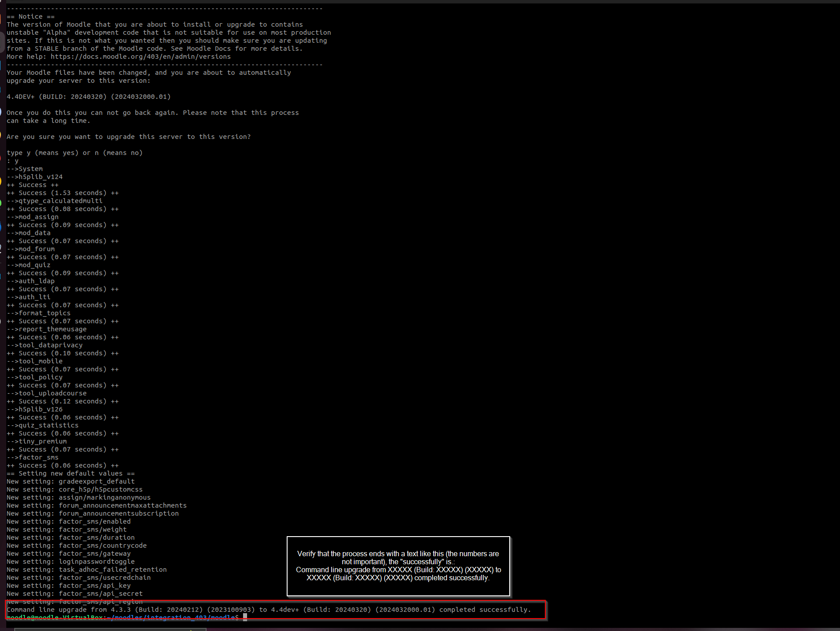Click 'New setting: gradeexport_default' line

click(71, 481)
